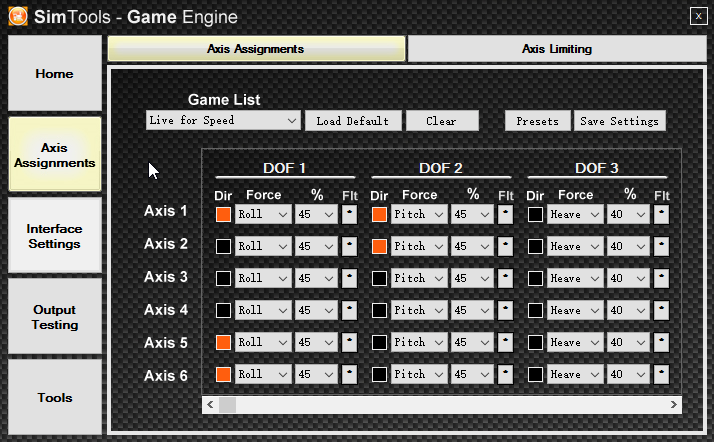The image size is (714, 442).
Task: Open Axis 1 DOF 1 Force dropdown (Roll)
Action: pos(263,214)
